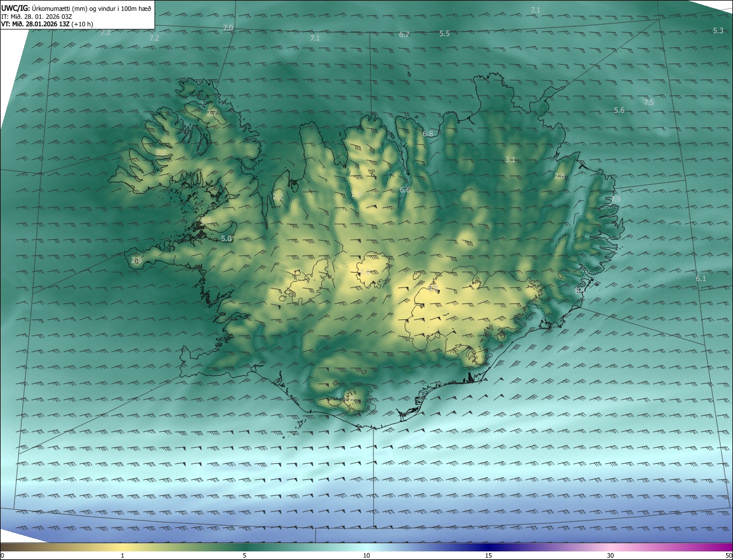Click the 7.0 value label
This screenshot has height=560, width=733.
click(228, 28)
